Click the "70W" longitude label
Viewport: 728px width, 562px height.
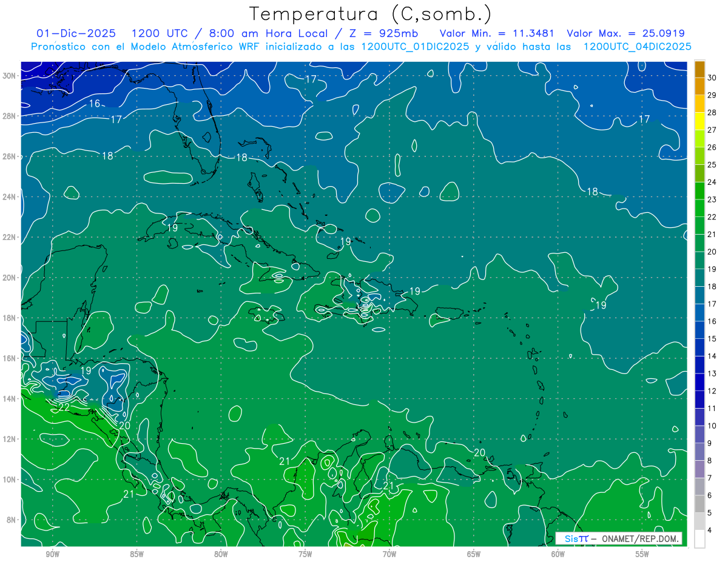tap(389, 554)
